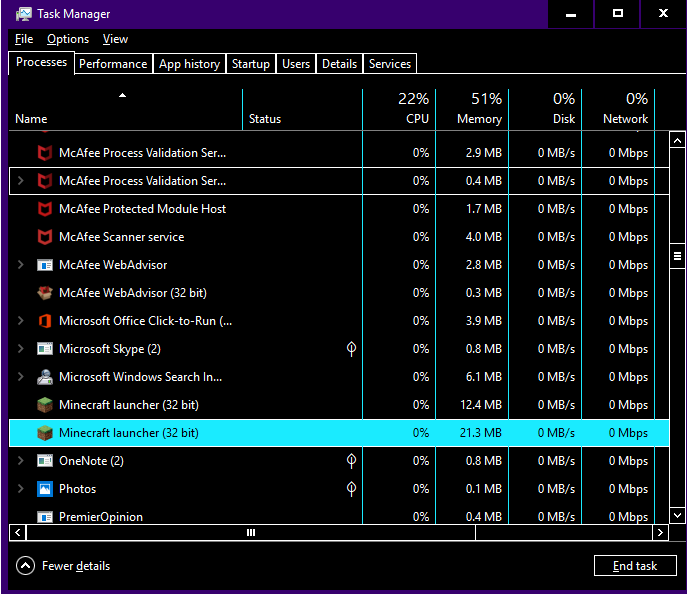Image resolution: width=687 pixels, height=594 pixels.
Task: Click the vertical scrollbar down arrow
Action: tap(677, 515)
